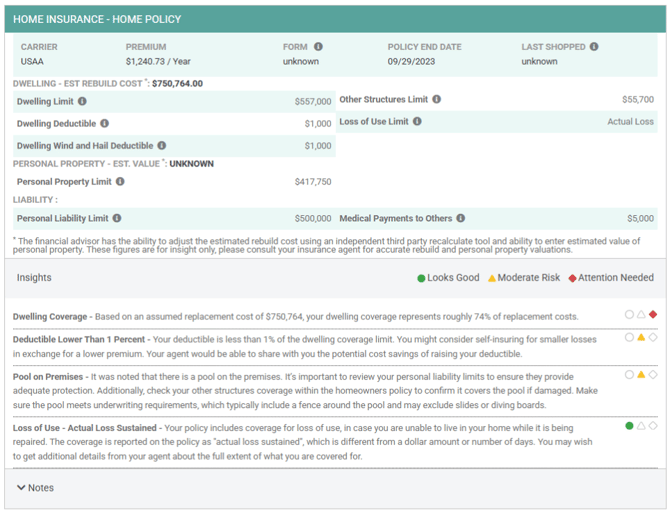The image size is (670, 513).
Task: Click the Wind and Hail Deductible info icon
Action: (162, 146)
